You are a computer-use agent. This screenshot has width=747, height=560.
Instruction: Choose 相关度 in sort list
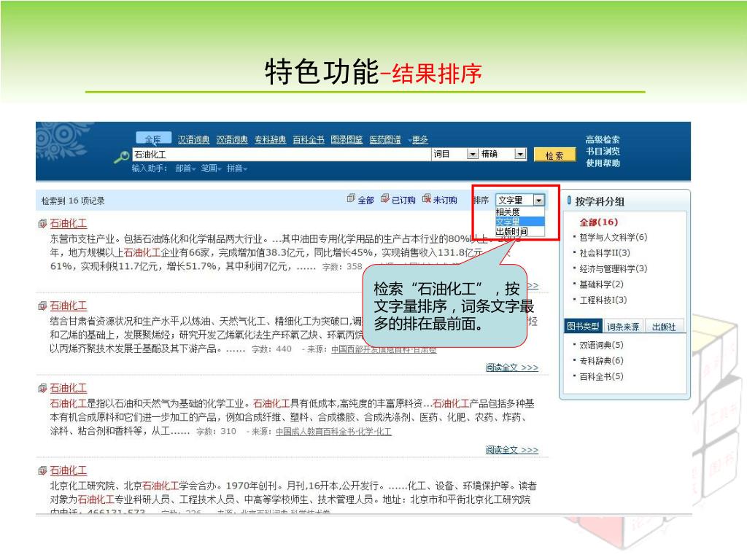[x=519, y=212]
